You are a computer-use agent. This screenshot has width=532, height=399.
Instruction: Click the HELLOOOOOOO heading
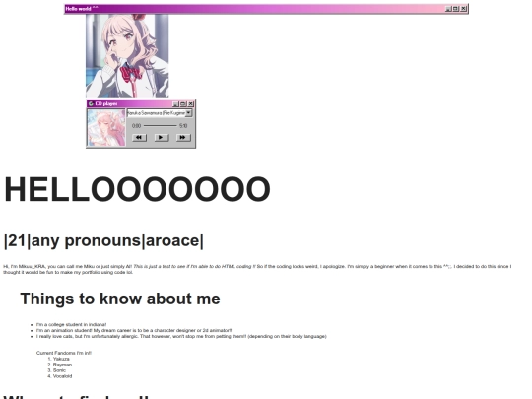137,189
